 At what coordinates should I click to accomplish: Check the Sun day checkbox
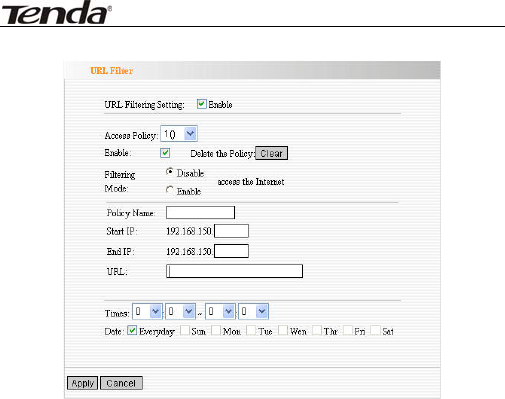coord(185,330)
